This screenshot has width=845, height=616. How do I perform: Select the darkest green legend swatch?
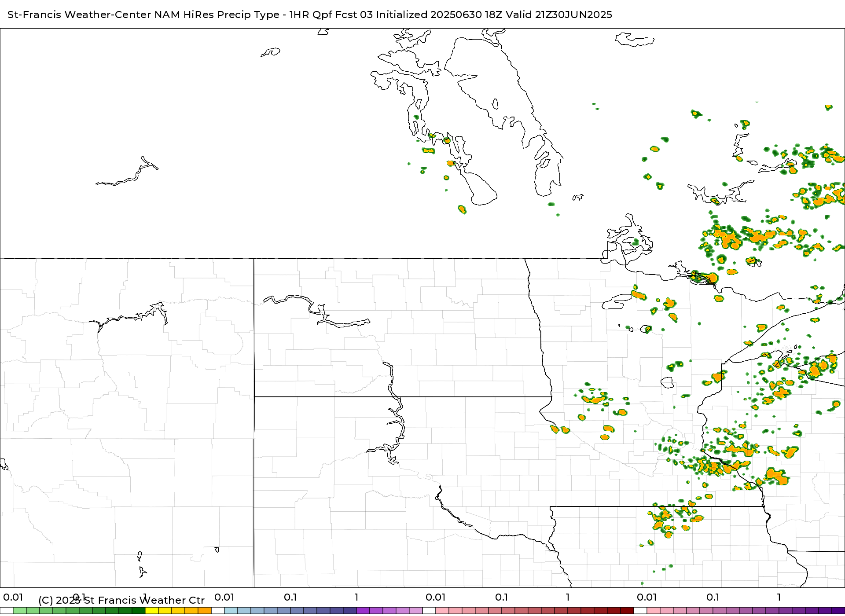click(139, 611)
